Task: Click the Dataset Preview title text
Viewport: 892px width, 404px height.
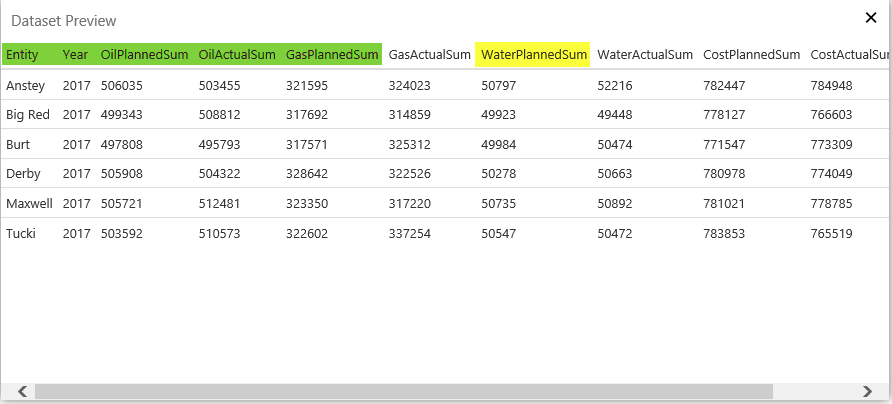Action: [x=63, y=20]
